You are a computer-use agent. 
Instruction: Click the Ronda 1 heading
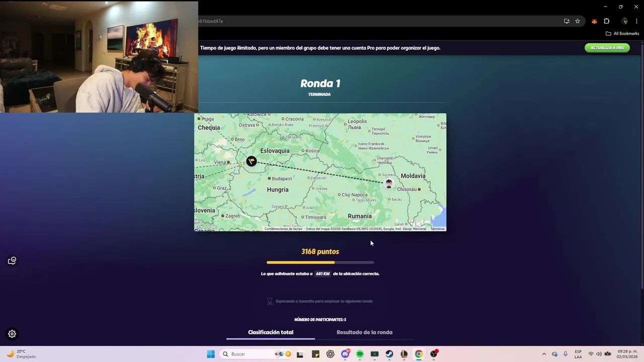point(320,83)
